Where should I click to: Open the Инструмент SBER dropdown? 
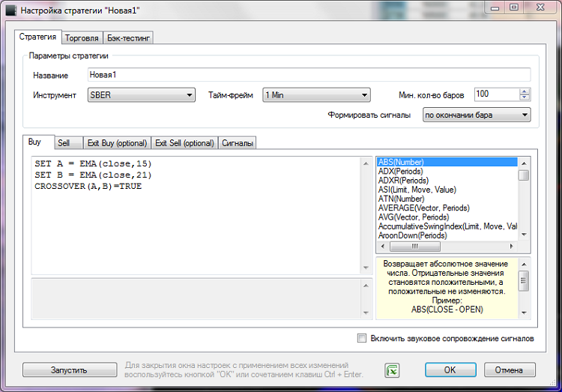142,95
